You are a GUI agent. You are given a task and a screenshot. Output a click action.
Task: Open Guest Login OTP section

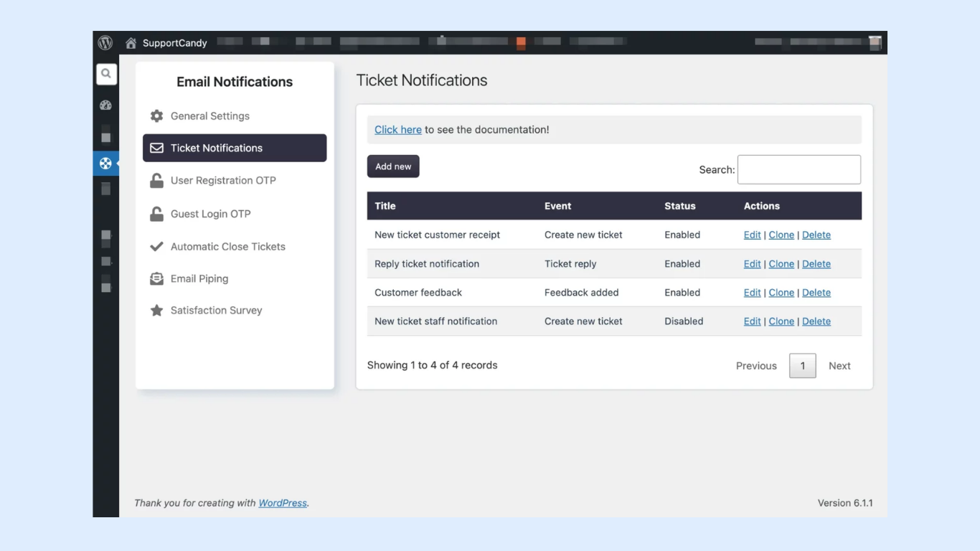210,214
